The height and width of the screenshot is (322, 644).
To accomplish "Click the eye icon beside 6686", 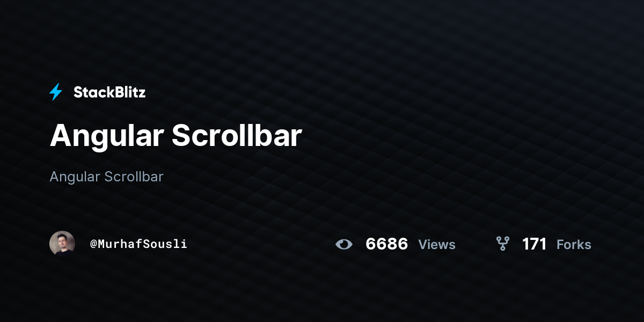I will (344, 244).
